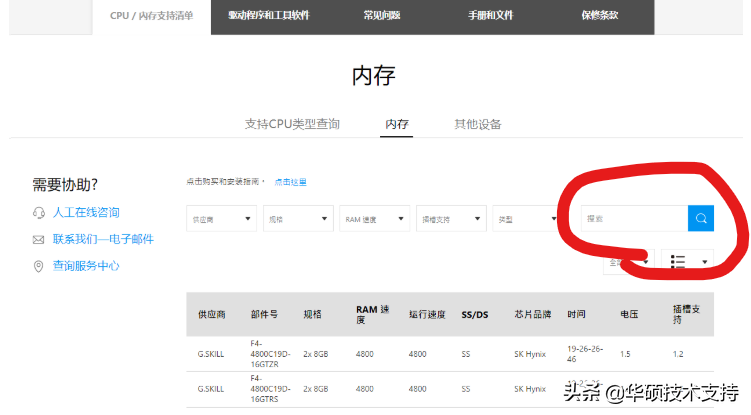
Task: Switch to the 驱动程序和工具软件 tab
Action: pyautogui.click(x=269, y=16)
